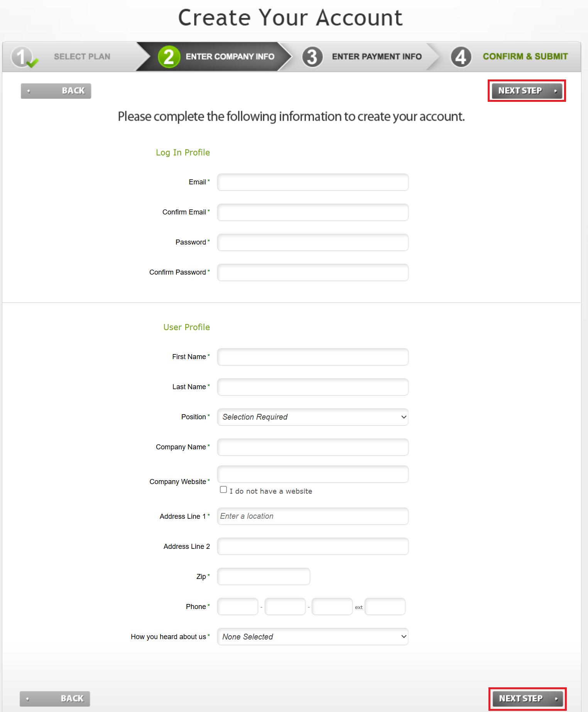Click the step 4 numbered circle icon

pyautogui.click(x=461, y=56)
